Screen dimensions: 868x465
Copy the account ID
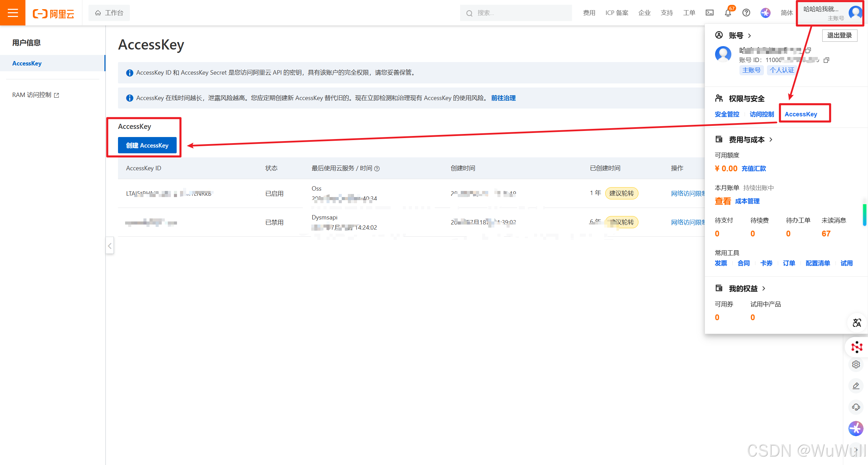(x=827, y=60)
